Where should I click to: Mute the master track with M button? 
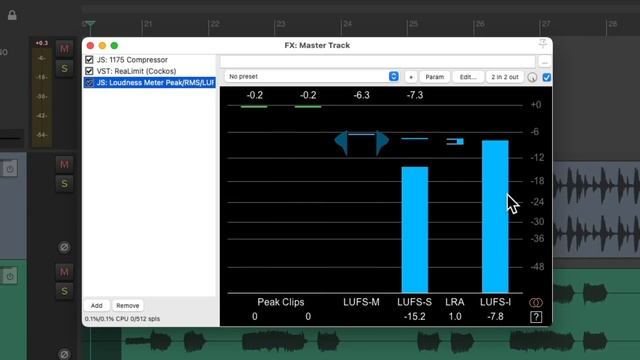pyautogui.click(x=64, y=49)
